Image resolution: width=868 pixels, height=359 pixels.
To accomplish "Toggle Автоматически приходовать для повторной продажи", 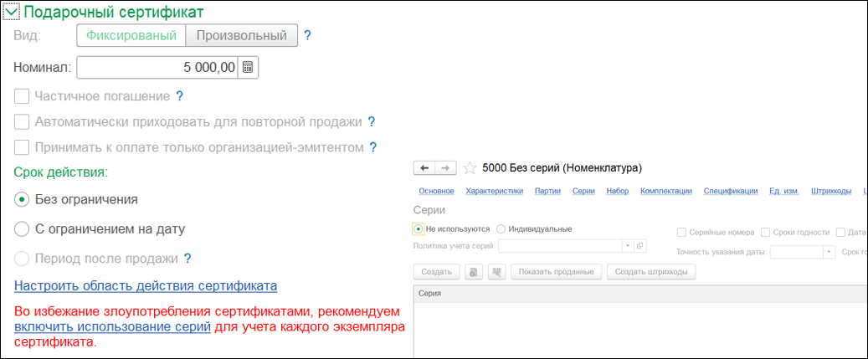I will pyautogui.click(x=22, y=121).
